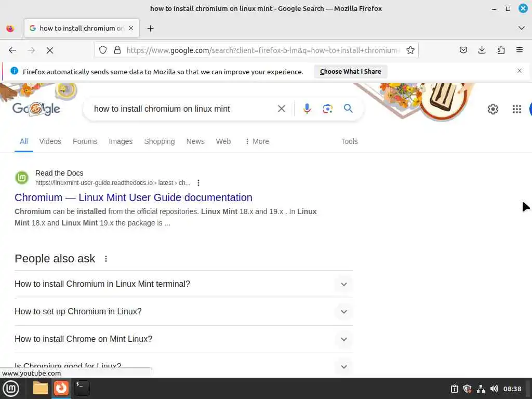Stop loading the page
Screen dimensions: 532x399
coord(49,50)
